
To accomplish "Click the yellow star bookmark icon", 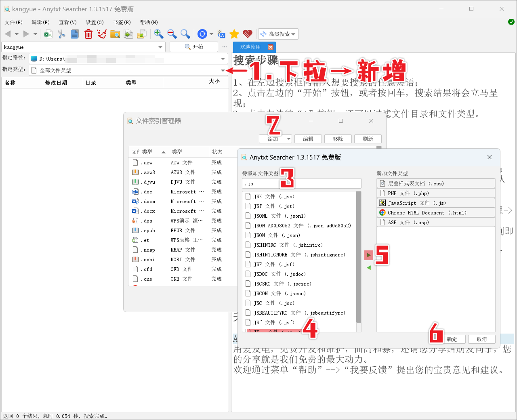I will [x=234, y=34].
